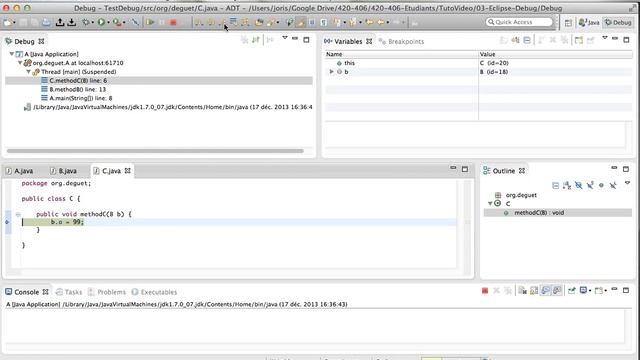Toggle Mark Occurrences highlighter in toolbar
Viewport: 640px width, 360px height.
301,22
